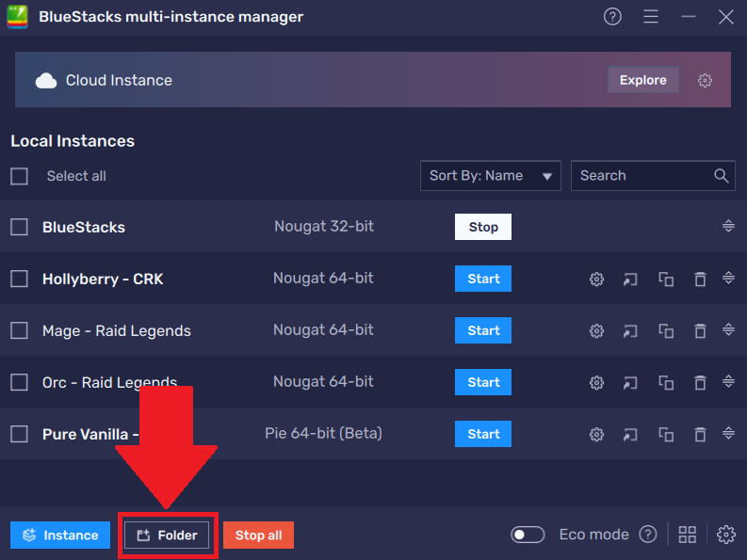Click reorder handle on Hollyberry - CRK row
The width and height of the screenshot is (747, 560).
click(x=728, y=278)
